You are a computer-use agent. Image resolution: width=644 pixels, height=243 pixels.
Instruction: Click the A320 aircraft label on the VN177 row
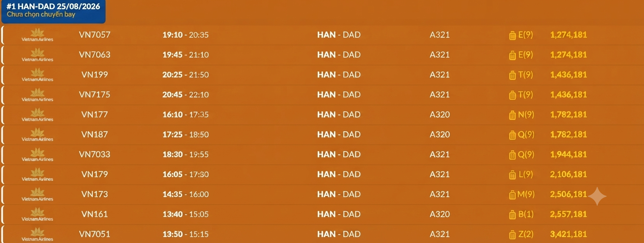click(x=440, y=114)
